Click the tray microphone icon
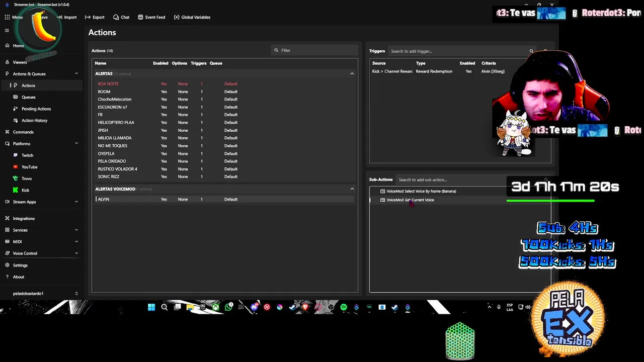 point(499,307)
